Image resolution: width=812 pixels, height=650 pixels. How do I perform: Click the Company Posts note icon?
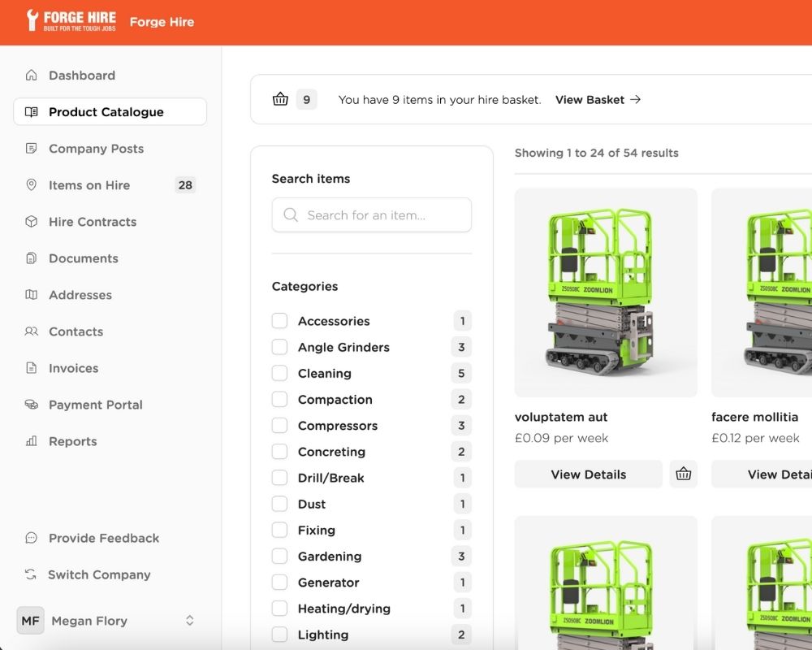[31, 149]
